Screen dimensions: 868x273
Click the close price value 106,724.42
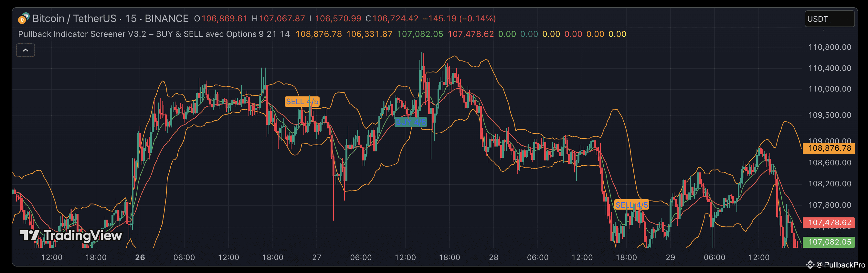pyautogui.click(x=395, y=18)
